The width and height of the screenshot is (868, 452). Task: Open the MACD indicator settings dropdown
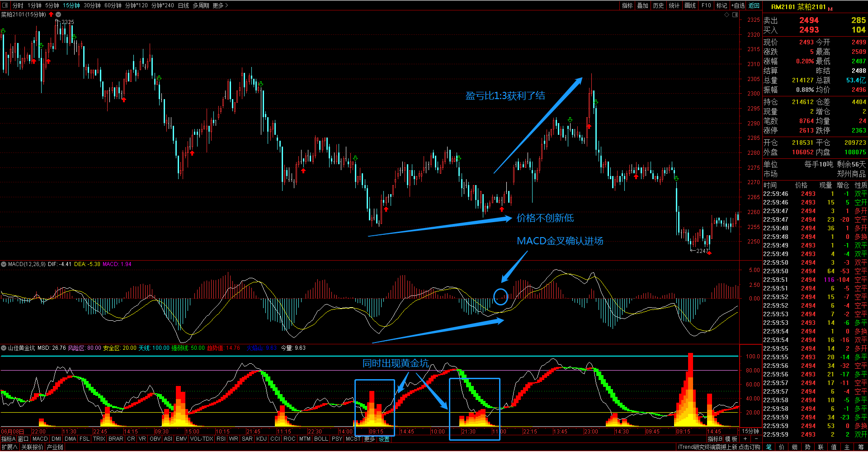[x=4, y=264]
